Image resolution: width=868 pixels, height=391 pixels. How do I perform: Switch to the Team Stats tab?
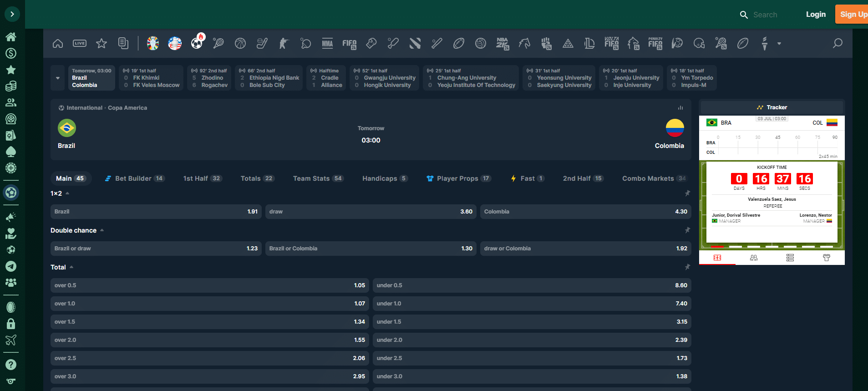[318, 178]
